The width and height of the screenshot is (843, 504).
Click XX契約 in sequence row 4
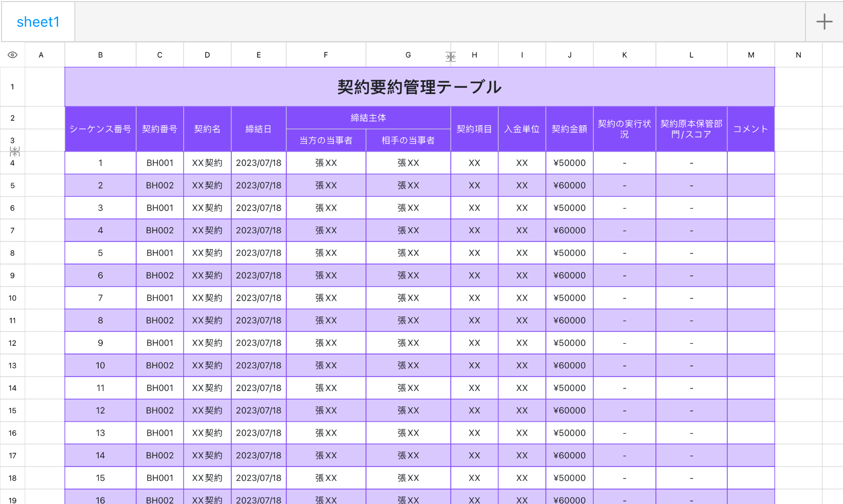207,231
